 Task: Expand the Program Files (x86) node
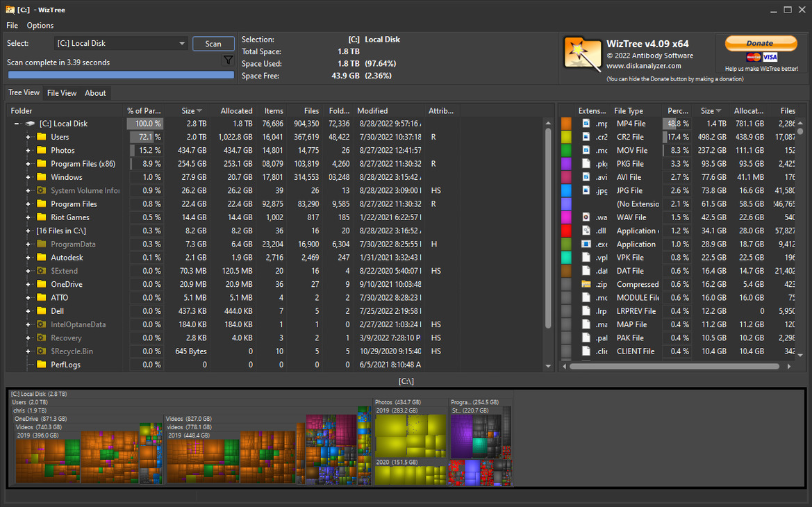(28, 164)
